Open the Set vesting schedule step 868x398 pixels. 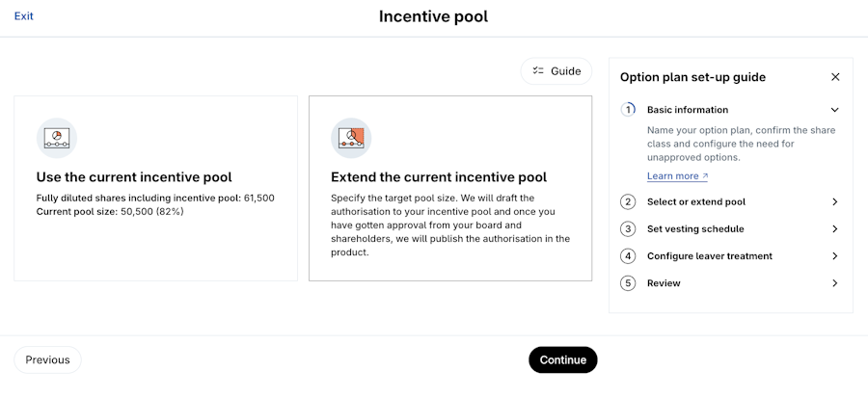694,229
